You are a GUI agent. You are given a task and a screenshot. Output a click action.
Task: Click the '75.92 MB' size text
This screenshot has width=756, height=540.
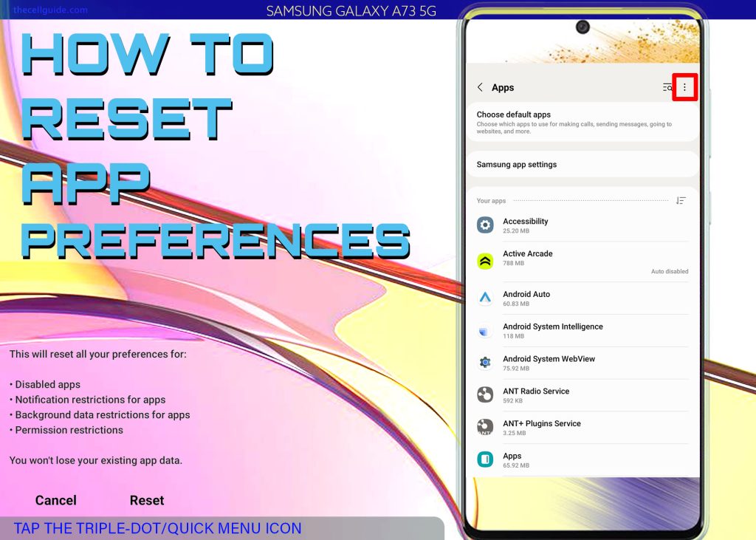point(516,368)
